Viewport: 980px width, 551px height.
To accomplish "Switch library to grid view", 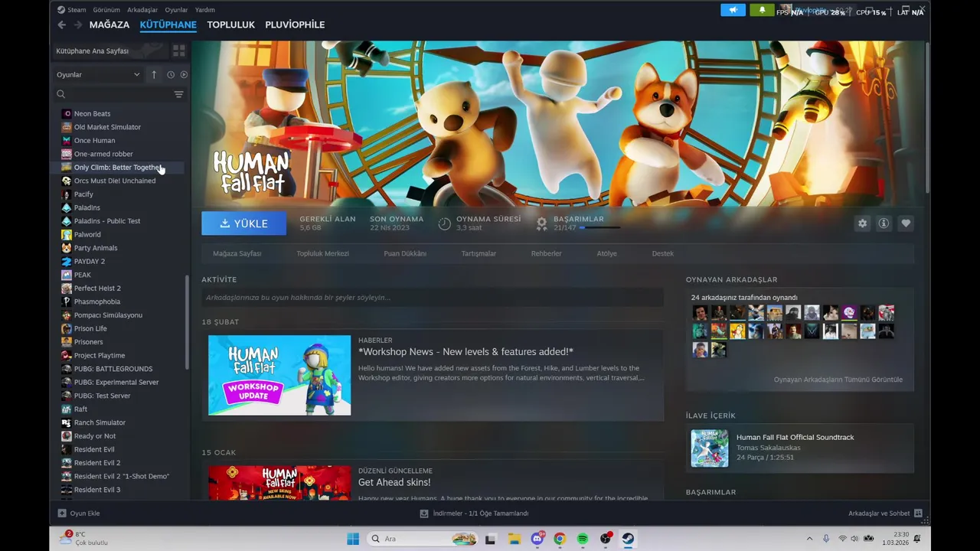I will tap(179, 51).
